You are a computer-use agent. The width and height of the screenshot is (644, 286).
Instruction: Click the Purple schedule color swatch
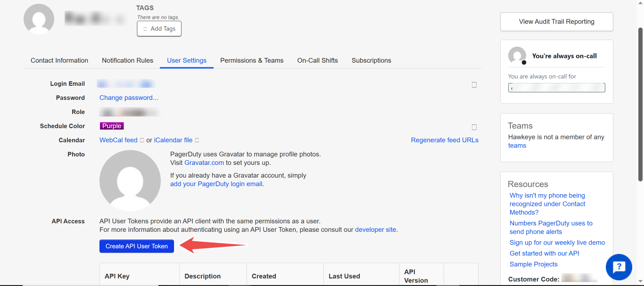(x=112, y=126)
